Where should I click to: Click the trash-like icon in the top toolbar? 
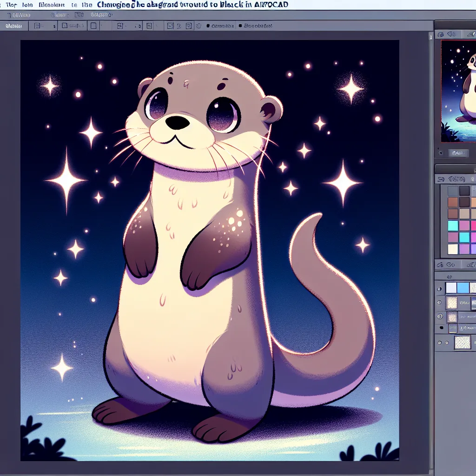tap(198, 26)
